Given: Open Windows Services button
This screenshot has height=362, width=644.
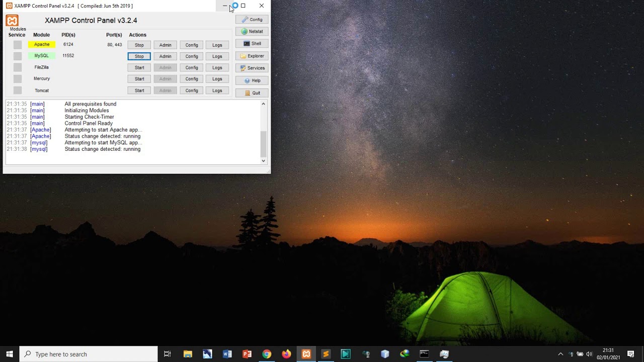Looking at the screenshot, I should pos(252,68).
